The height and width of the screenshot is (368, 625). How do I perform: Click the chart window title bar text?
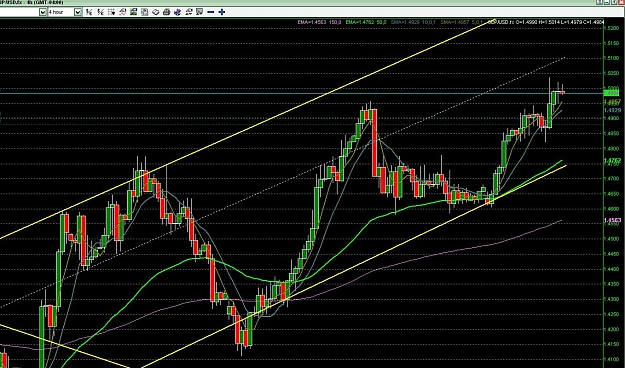[x=32, y=2]
